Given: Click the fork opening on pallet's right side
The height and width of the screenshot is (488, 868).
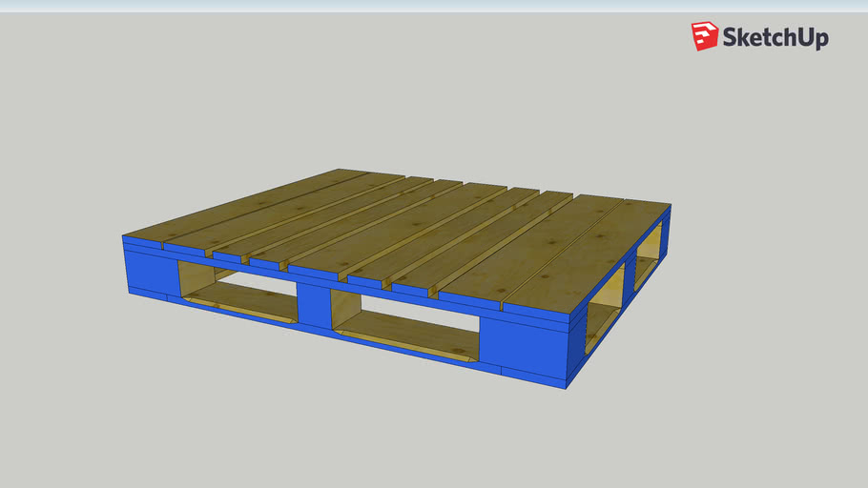Looking at the screenshot, I should tap(605, 305).
